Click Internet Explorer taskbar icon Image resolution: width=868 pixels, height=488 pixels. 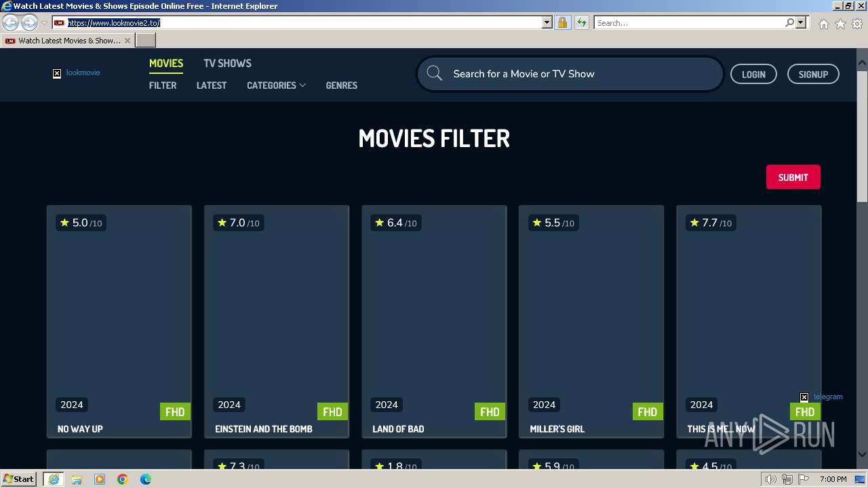tap(53, 479)
